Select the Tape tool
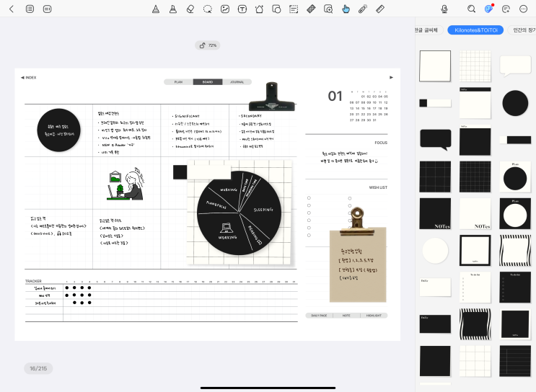 click(x=311, y=9)
